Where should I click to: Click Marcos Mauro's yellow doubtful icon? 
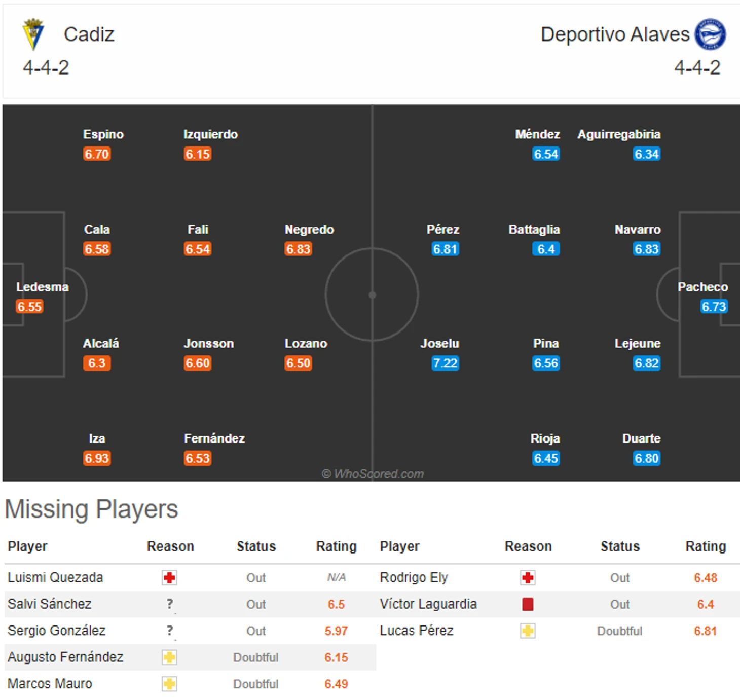tap(169, 684)
